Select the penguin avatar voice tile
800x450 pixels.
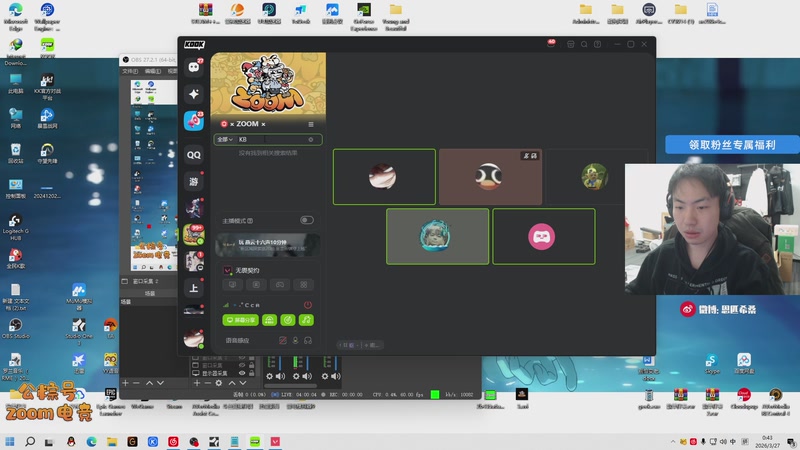click(490, 177)
